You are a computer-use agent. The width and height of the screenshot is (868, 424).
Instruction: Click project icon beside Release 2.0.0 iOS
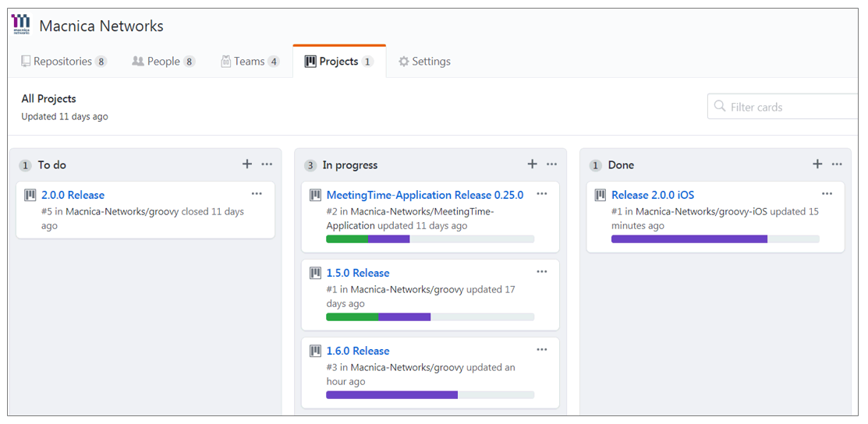601,195
